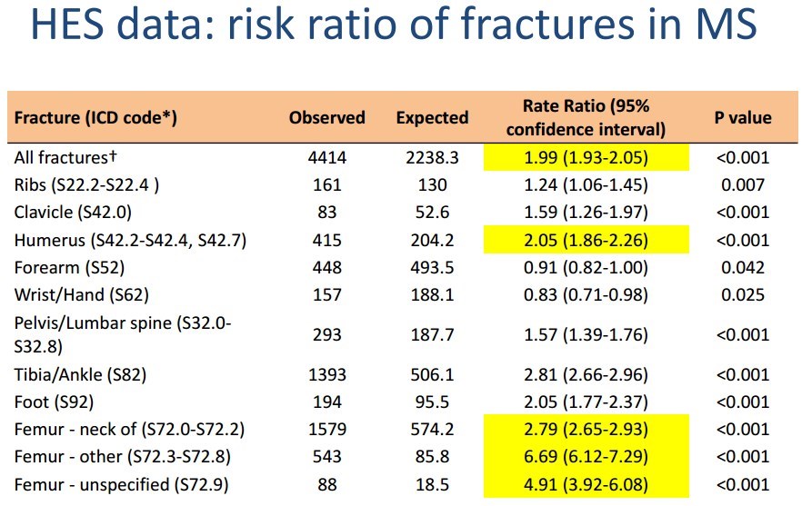Image resolution: width=812 pixels, height=506 pixels.
Task: Click the 'Foot (S92)' row label
Action: coord(54,402)
